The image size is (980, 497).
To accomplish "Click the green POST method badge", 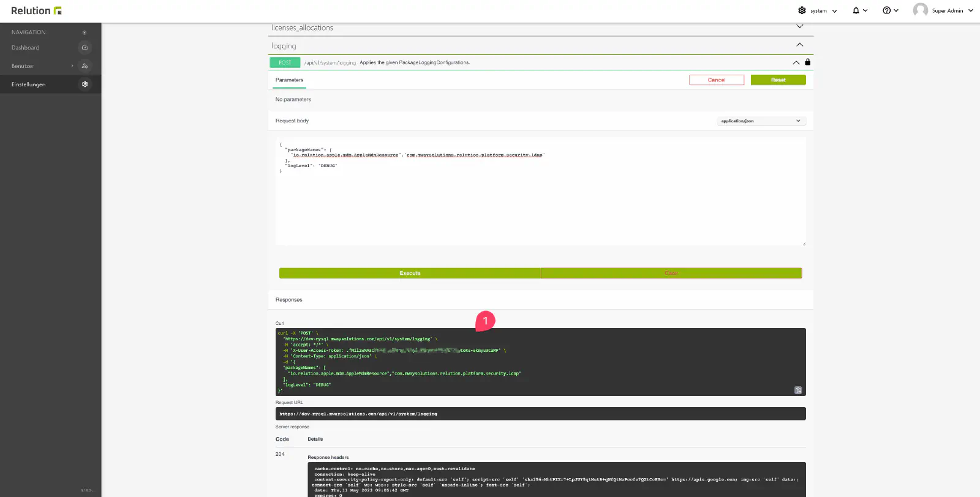I will pyautogui.click(x=285, y=62).
